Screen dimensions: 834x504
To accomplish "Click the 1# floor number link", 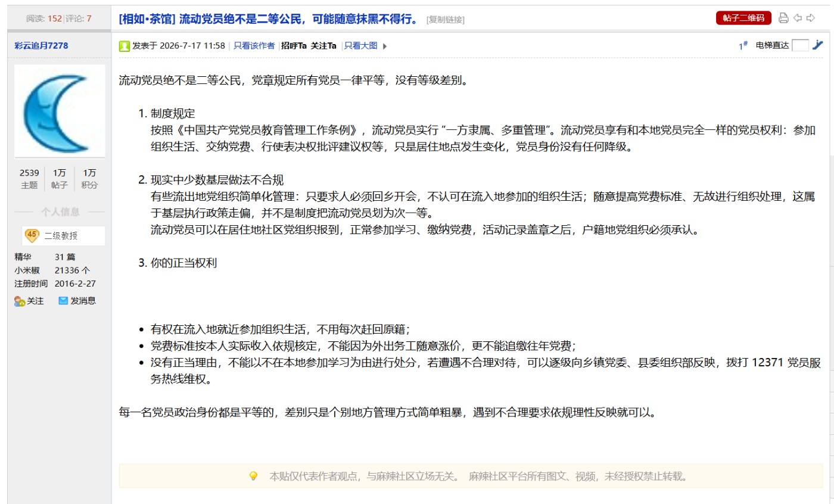I will pyautogui.click(x=743, y=45).
